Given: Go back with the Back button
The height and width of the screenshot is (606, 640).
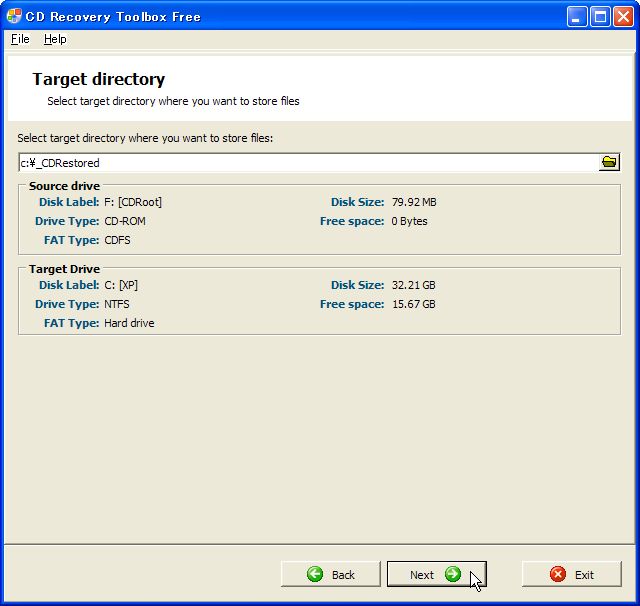Looking at the screenshot, I should click(331, 574).
